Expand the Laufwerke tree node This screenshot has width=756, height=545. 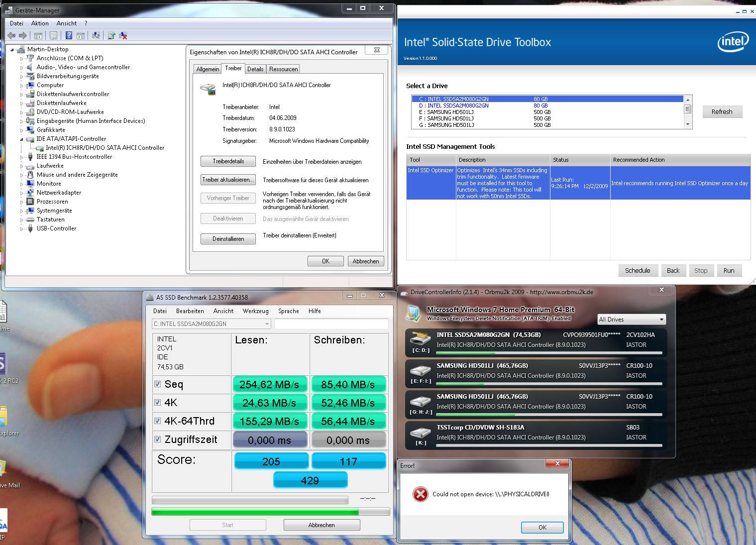click(x=21, y=166)
